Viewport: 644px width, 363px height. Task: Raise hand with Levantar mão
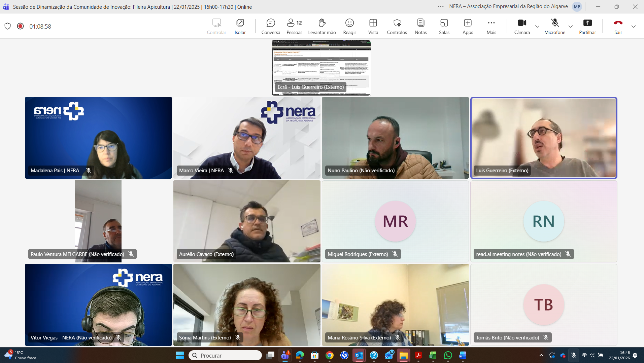point(321,26)
